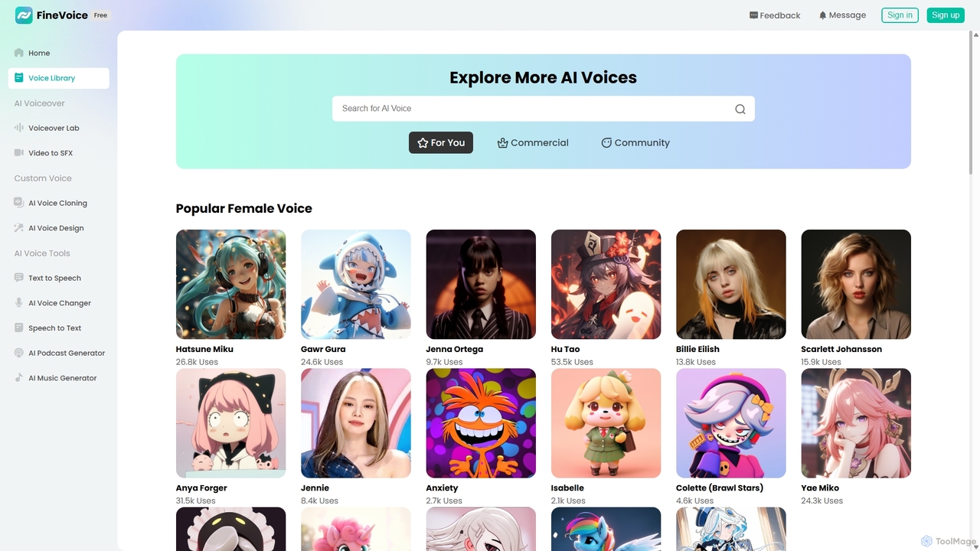980x551 pixels.
Task: Click the AI Podcast Generator icon
Action: (x=19, y=353)
